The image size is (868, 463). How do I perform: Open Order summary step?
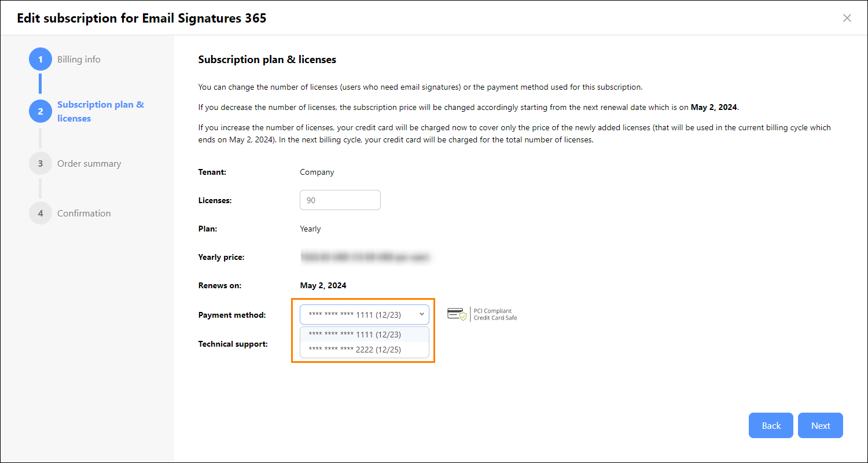tap(89, 163)
